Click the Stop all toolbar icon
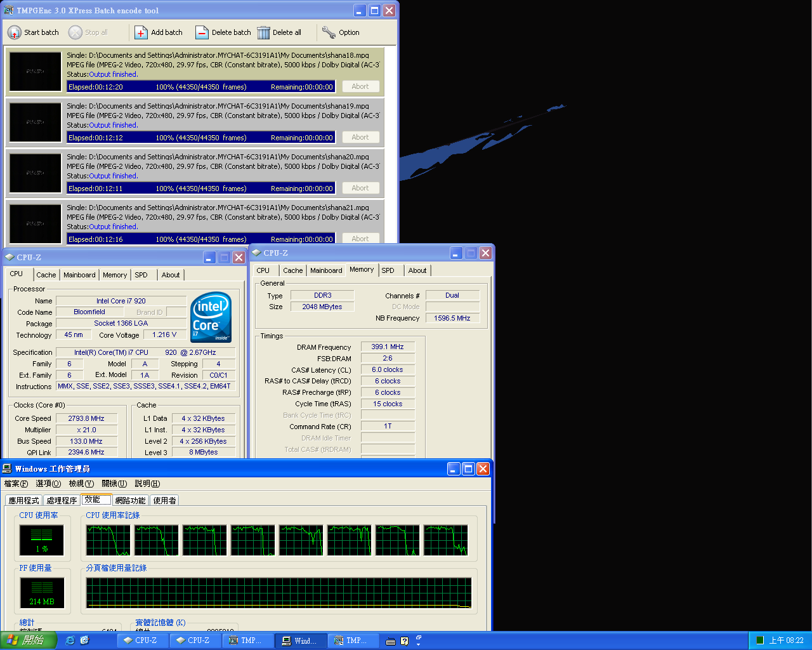 75,32
